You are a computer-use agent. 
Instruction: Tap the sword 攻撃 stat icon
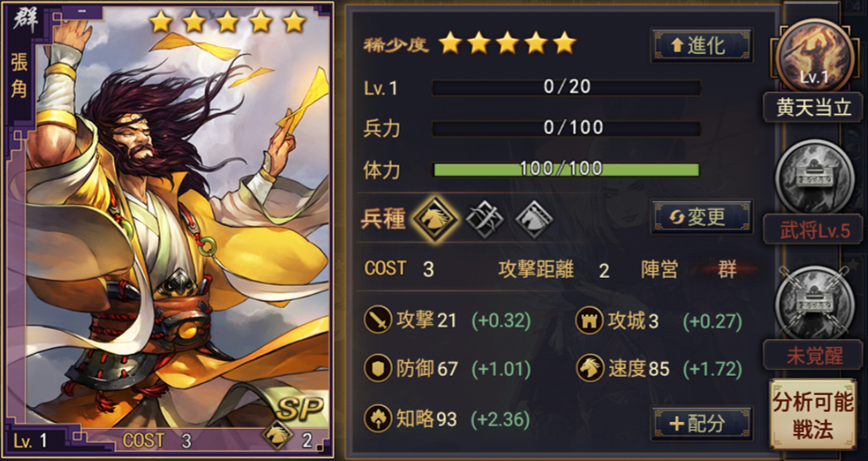(x=378, y=320)
